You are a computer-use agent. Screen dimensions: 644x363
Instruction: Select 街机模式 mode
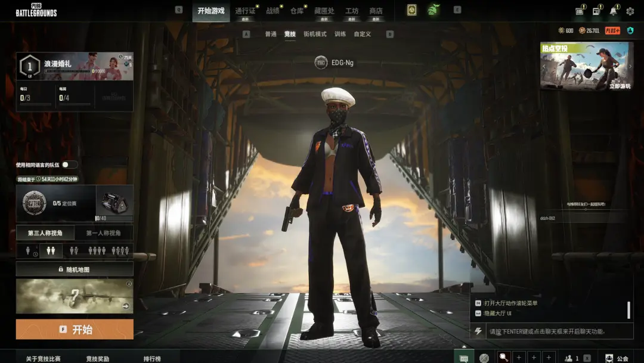pyautogui.click(x=315, y=34)
